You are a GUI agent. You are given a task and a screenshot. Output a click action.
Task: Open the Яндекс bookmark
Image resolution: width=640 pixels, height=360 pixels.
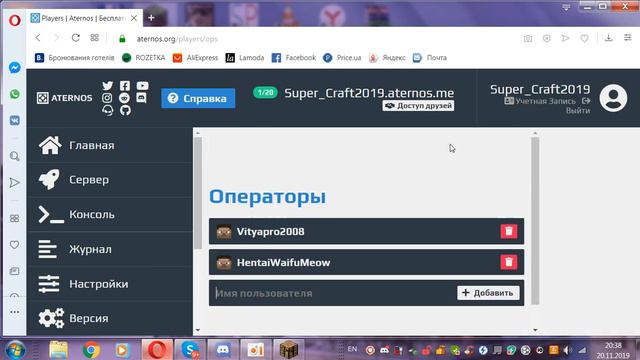click(387, 58)
